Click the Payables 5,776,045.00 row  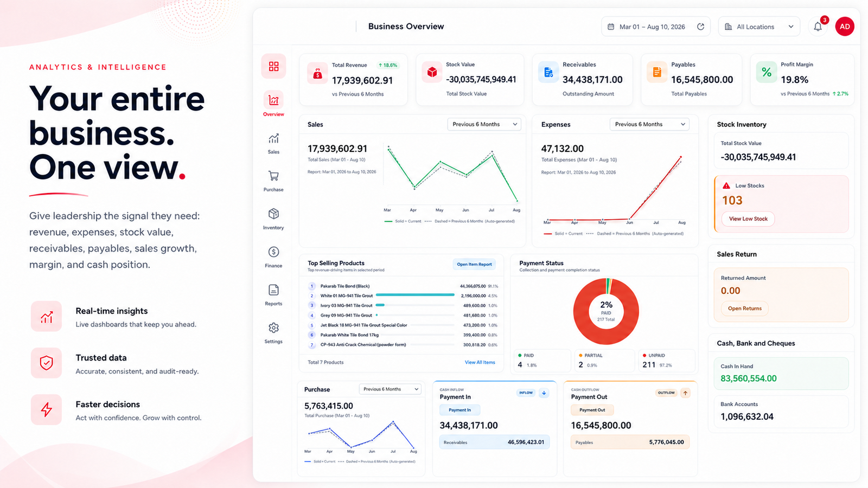[630, 442]
